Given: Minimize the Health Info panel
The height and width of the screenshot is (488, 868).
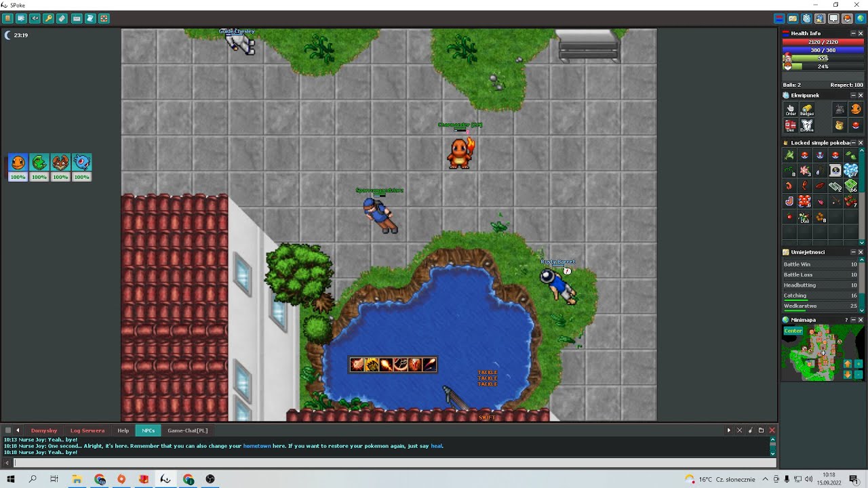Looking at the screenshot, I should click(853, 33).
